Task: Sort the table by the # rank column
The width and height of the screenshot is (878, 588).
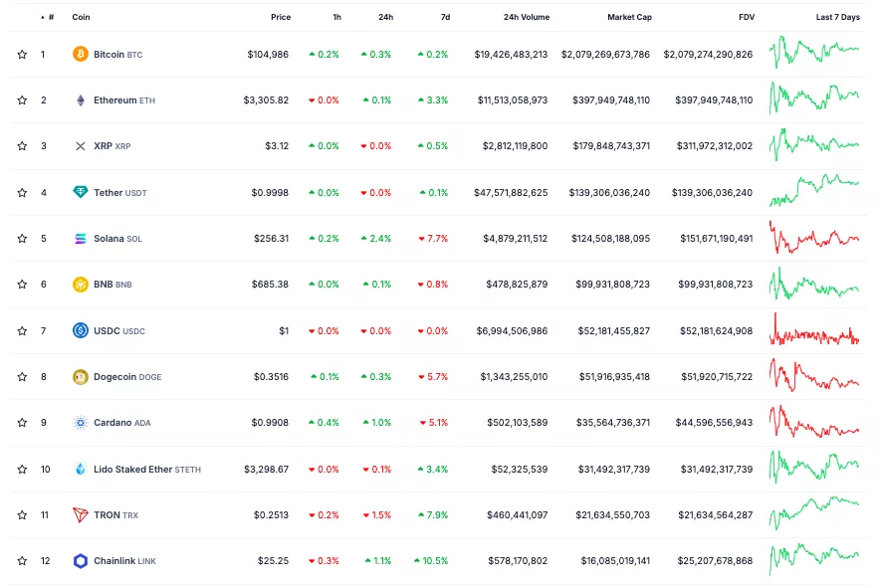Action: pos(50,17)
